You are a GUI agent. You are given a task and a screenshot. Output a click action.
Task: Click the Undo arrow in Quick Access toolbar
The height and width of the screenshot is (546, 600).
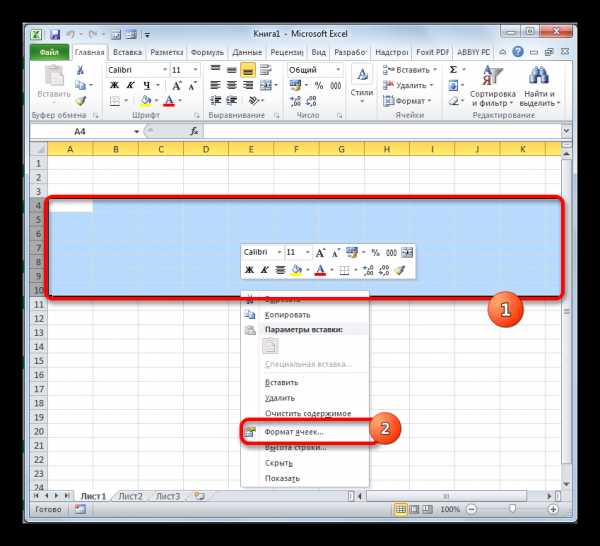(x=71, y=35)
